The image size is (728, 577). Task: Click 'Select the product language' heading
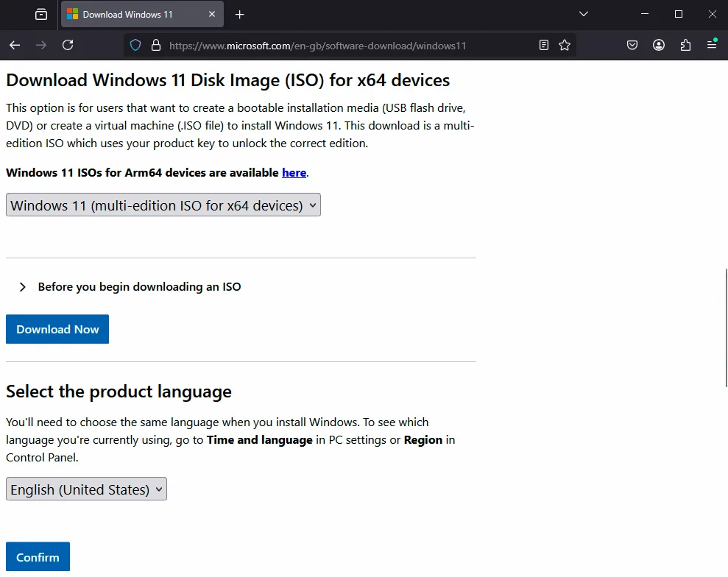pyautogui.click(x=119, y=392)
